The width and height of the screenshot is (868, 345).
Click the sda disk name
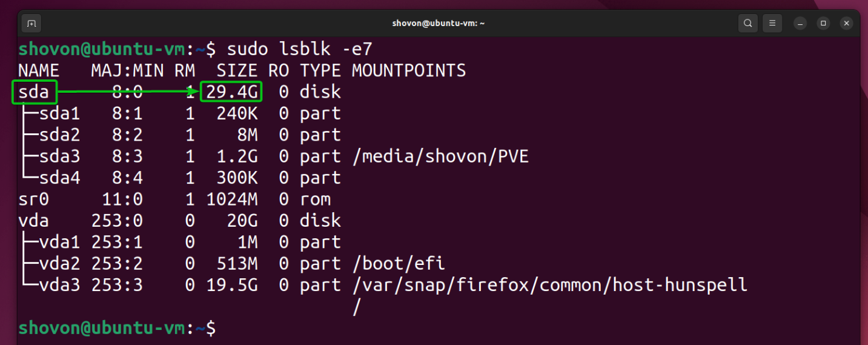pos(35,92)
